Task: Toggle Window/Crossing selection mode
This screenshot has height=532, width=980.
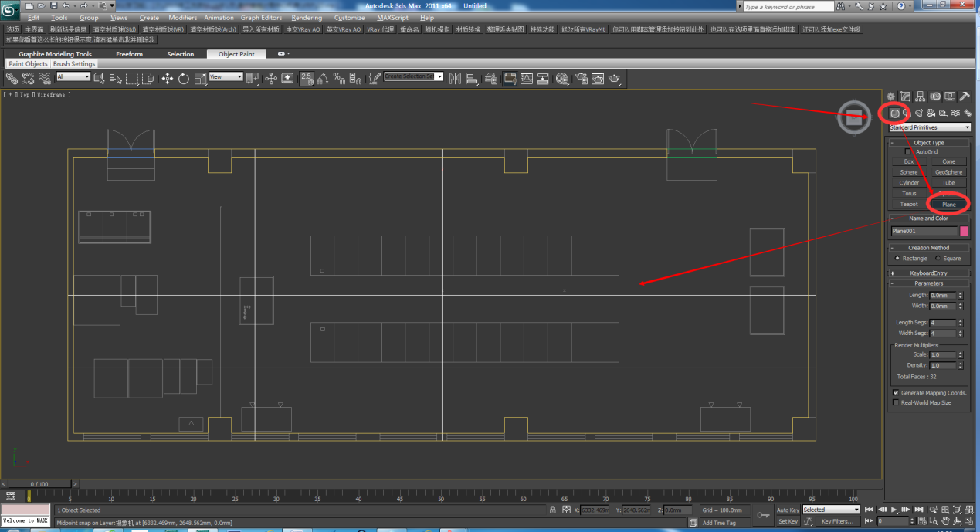Action: coord(148,78)
